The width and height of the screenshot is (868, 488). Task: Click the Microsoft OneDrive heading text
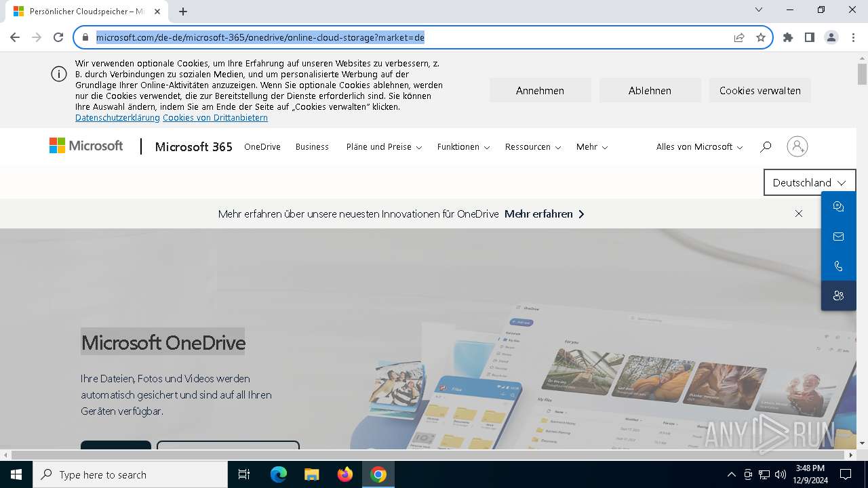163,342
